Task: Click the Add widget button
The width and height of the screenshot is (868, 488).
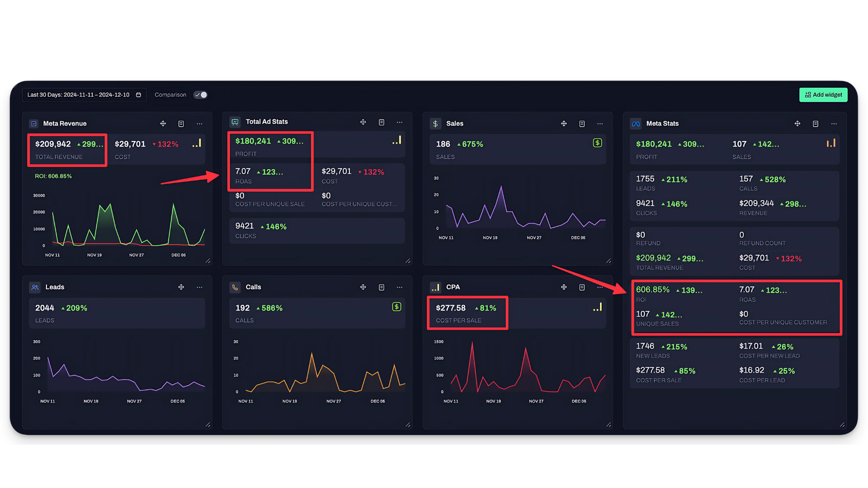Action: (823, 95)
